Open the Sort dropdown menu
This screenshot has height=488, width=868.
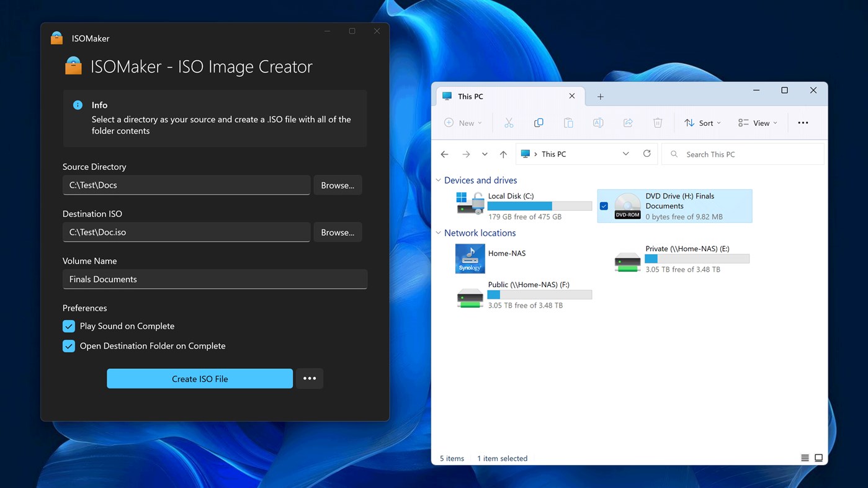click(702, 122)
